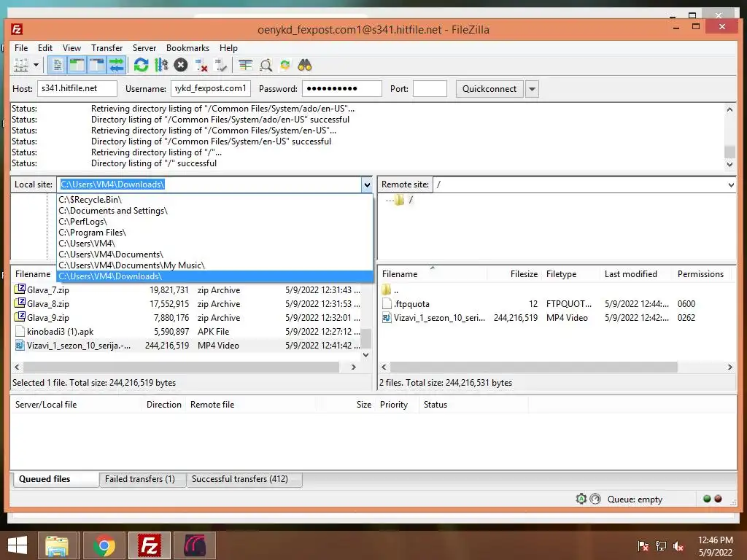Sort remote list by Filetype column
This screenshot has height=560, width=747.
570,274
